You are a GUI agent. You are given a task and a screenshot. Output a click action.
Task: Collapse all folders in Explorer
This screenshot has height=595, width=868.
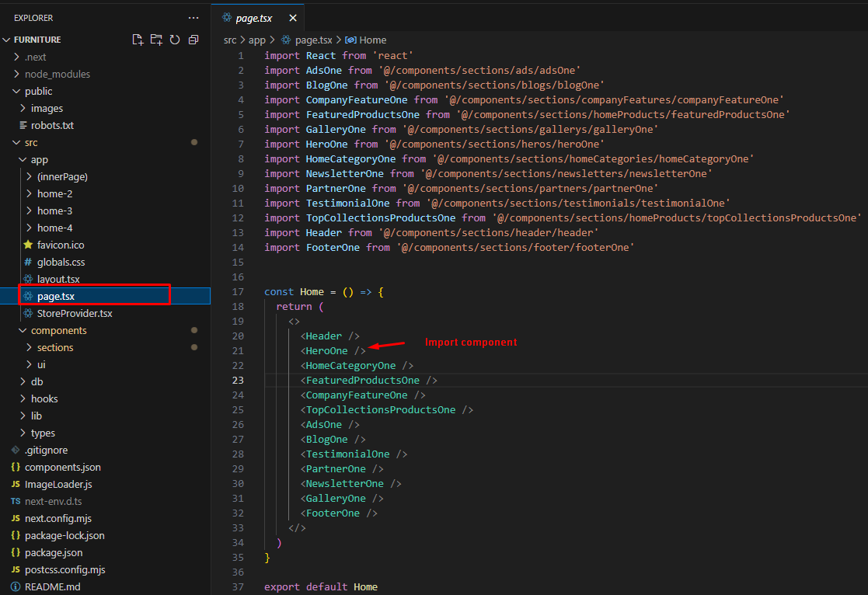click(193, 40)
